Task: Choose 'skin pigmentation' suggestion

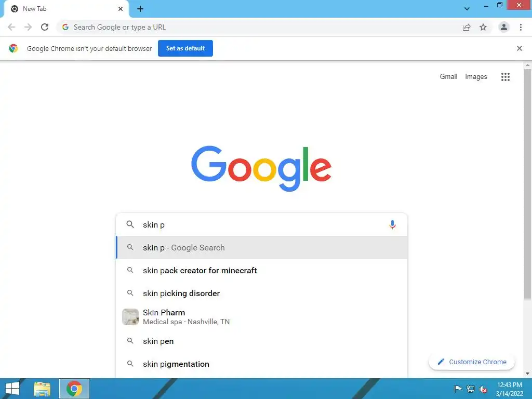Action: coord(261,364)
